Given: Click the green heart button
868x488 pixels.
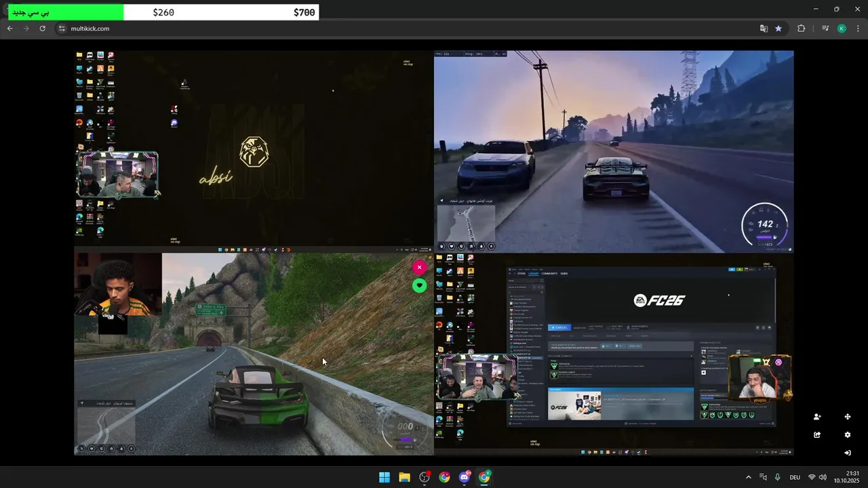Looking at the screenshot, I should click(x=419, y=285).
